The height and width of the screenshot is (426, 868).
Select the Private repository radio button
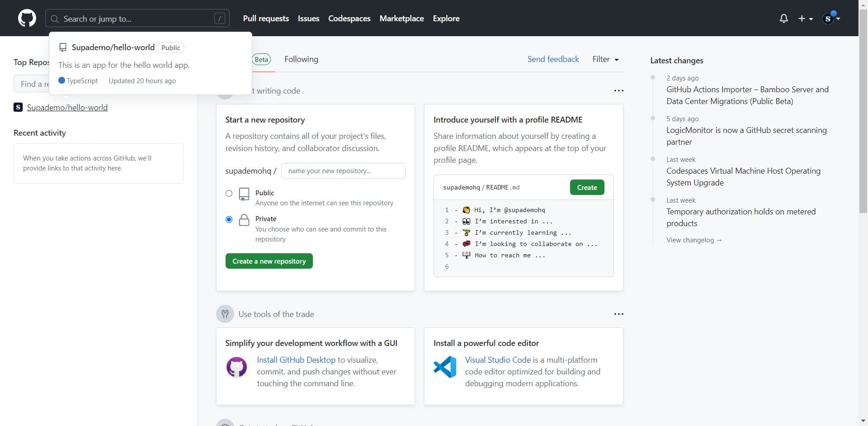click(x=229, y=219)
